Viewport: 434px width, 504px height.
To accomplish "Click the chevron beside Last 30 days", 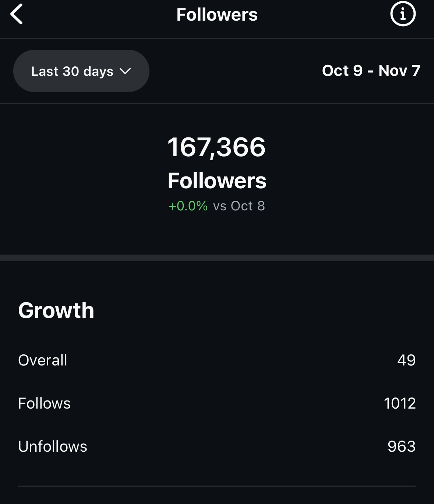I will point(125,71).
